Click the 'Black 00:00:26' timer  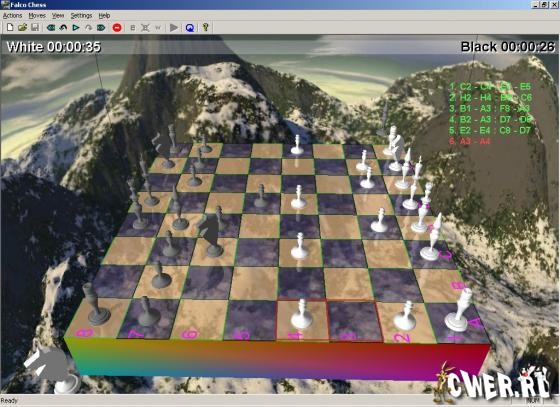(508, 47)
